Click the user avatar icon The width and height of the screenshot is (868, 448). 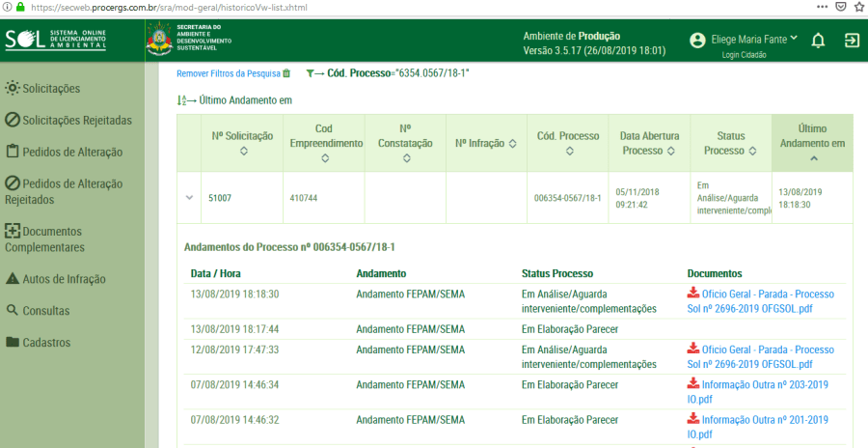[x=698, y=41]
